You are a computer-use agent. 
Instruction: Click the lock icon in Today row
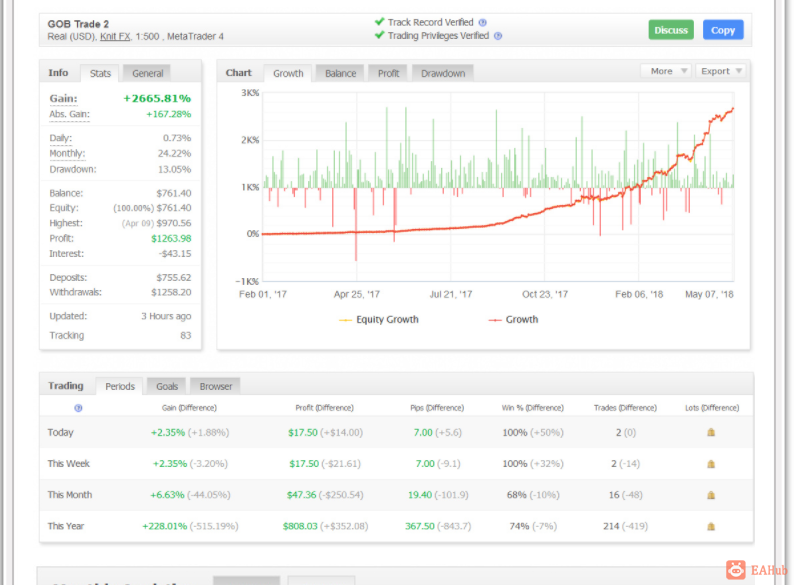click(x=711, y=433)
